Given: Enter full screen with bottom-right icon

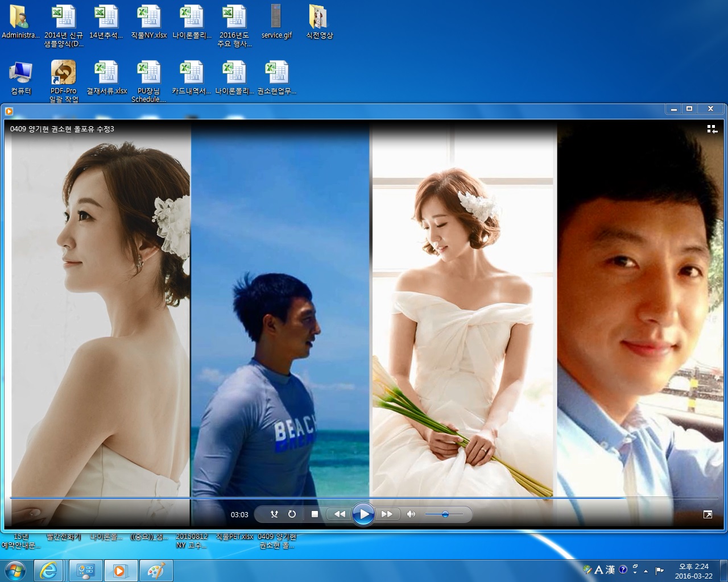Looking at the screenshot, I should click(708, 514).
